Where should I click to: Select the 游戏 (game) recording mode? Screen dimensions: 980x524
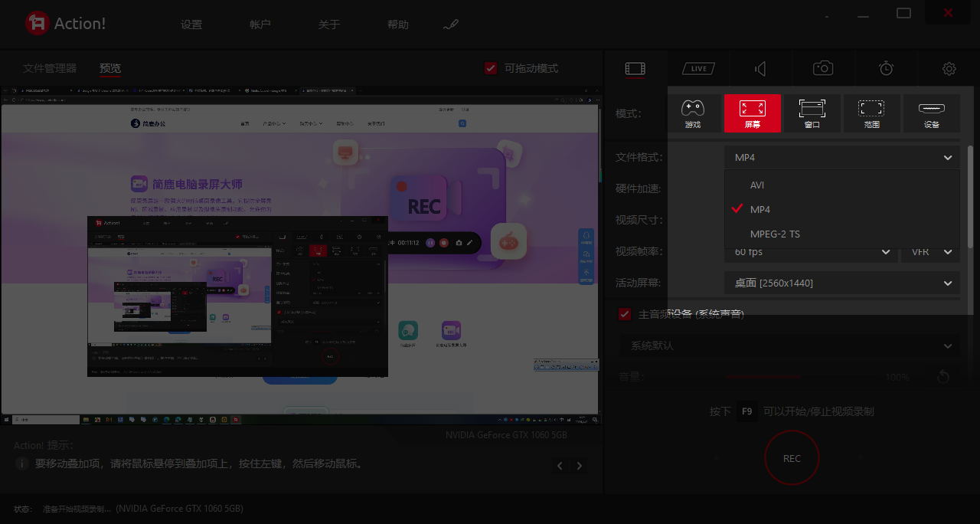(692, 113)
